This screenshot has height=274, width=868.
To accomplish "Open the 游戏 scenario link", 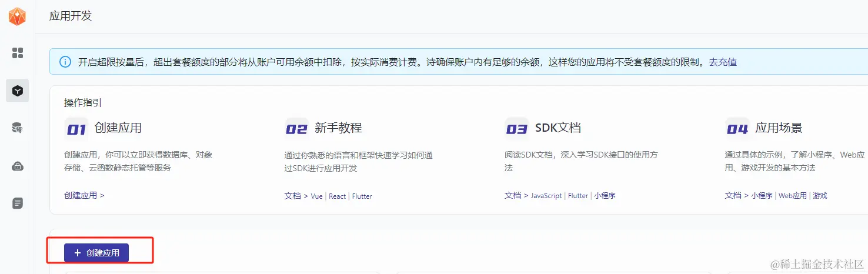I will tap(820, 196).
